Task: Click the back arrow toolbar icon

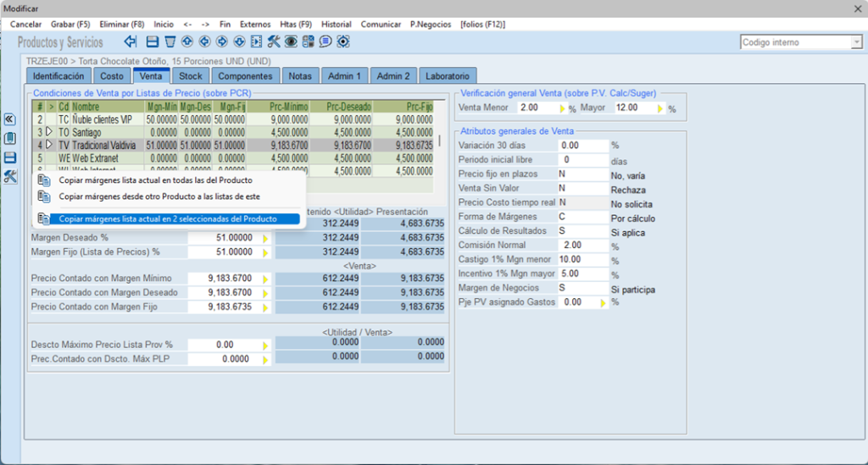Action: [x=131, y=42]
